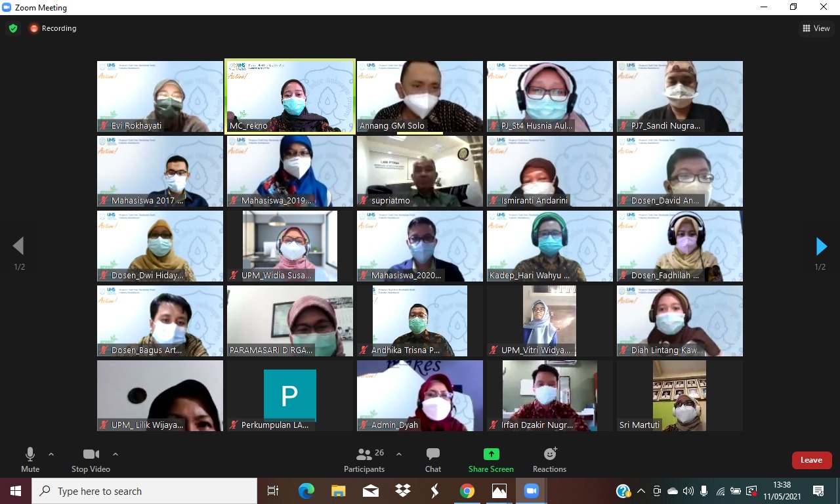Mute the microphone
Screen dimensions: 840x504
[30, 459]
